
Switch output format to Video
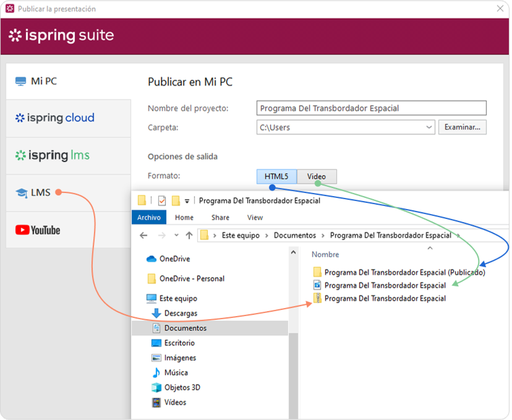pyautogui.click(x=316, y=176)
